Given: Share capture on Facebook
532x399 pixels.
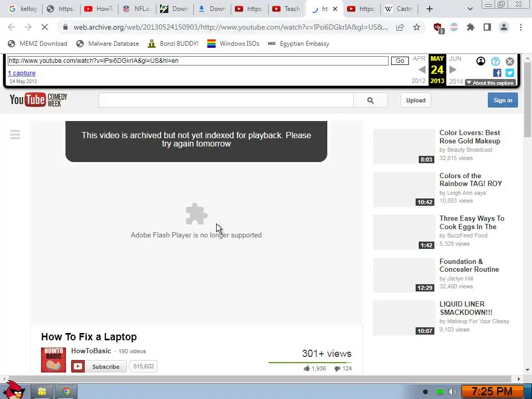Looking at the screenshot, I should point(497,73).
